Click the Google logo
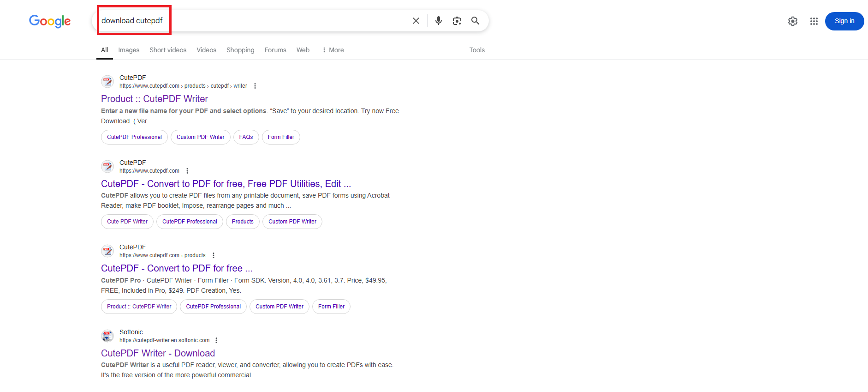The image size is (868, 392). coord(50,21)
